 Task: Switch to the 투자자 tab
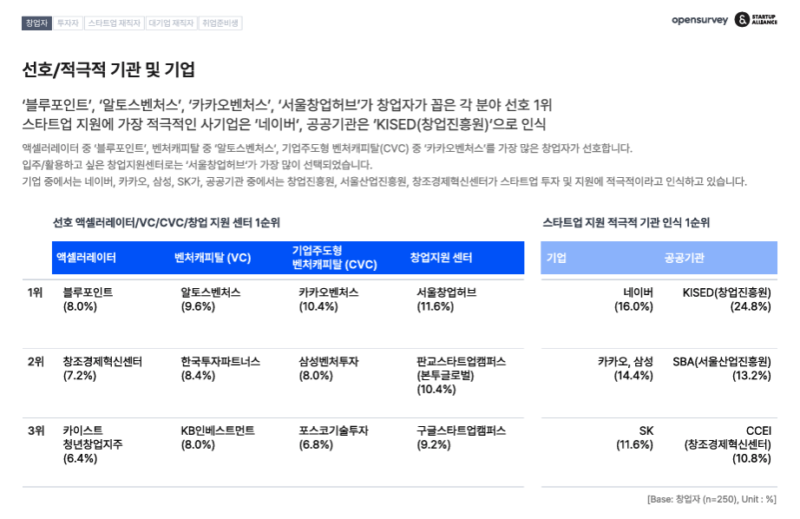click(68, 23)
